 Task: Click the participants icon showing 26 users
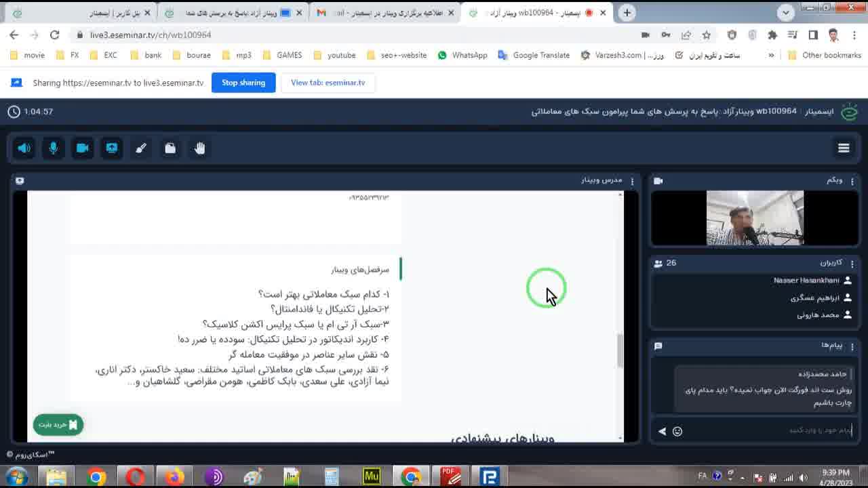[658, 264]
